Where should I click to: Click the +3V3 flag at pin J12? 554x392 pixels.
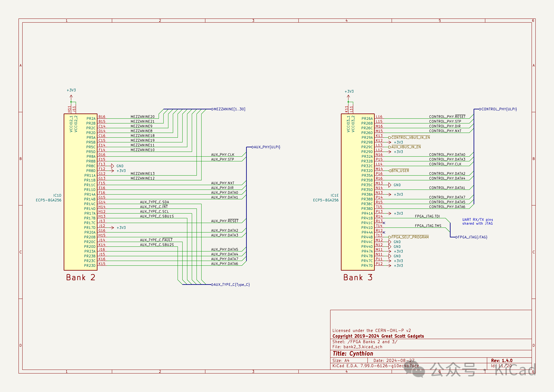point(112,228)
